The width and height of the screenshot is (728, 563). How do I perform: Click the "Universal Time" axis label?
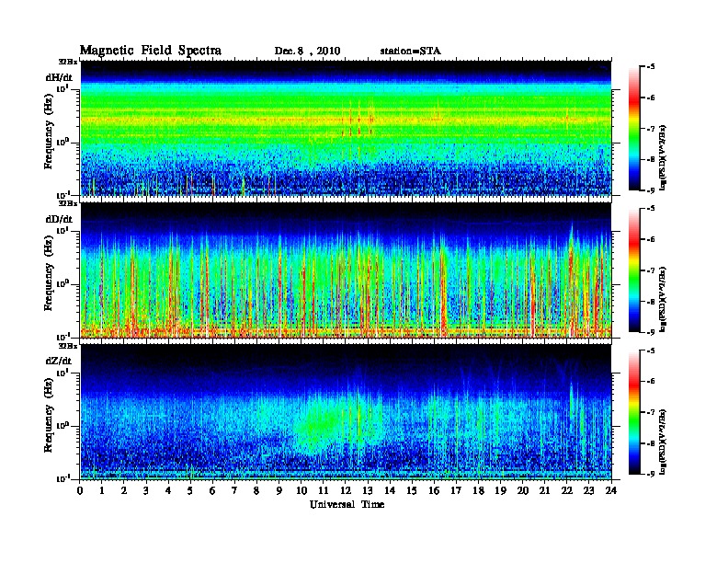[347, 504]
